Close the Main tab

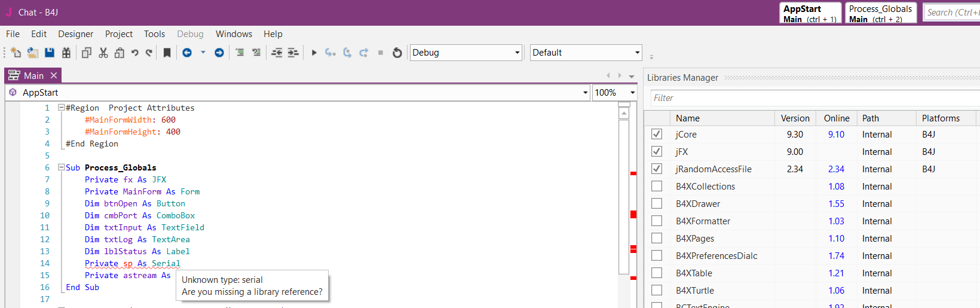coord(54,75)
